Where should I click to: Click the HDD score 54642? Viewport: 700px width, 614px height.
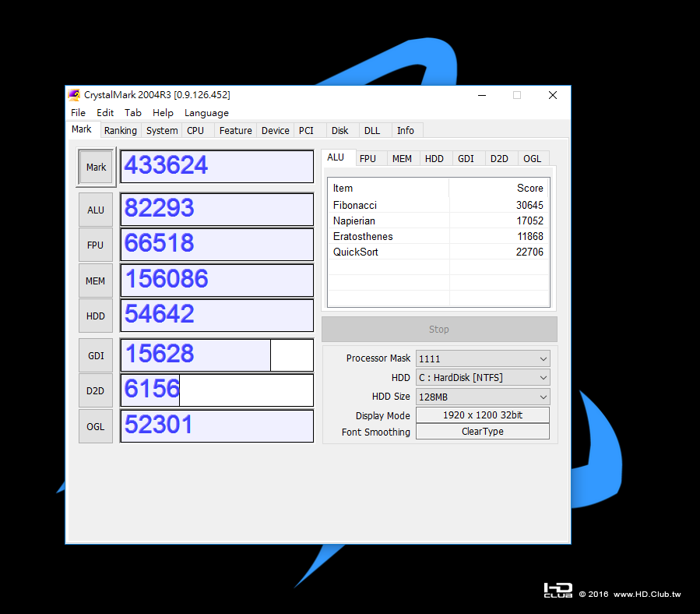tap(217, 316)
